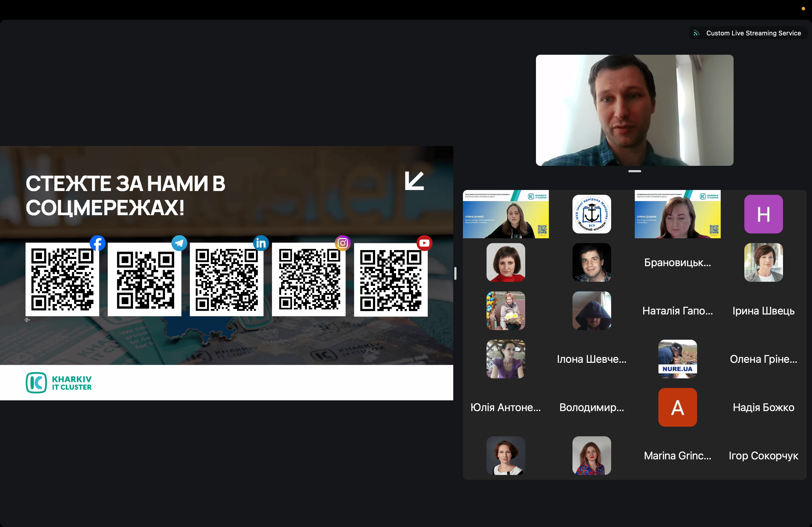Select the NURE.UA participant tile
Image resolution: width=812 pixels, height=527 pixels.
point(677,359)
